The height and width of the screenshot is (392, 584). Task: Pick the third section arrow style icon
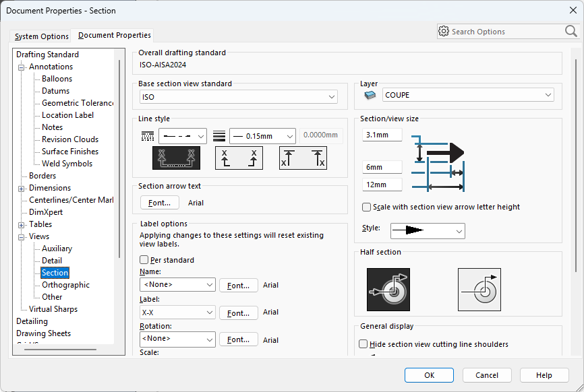(x=303, y=158)
